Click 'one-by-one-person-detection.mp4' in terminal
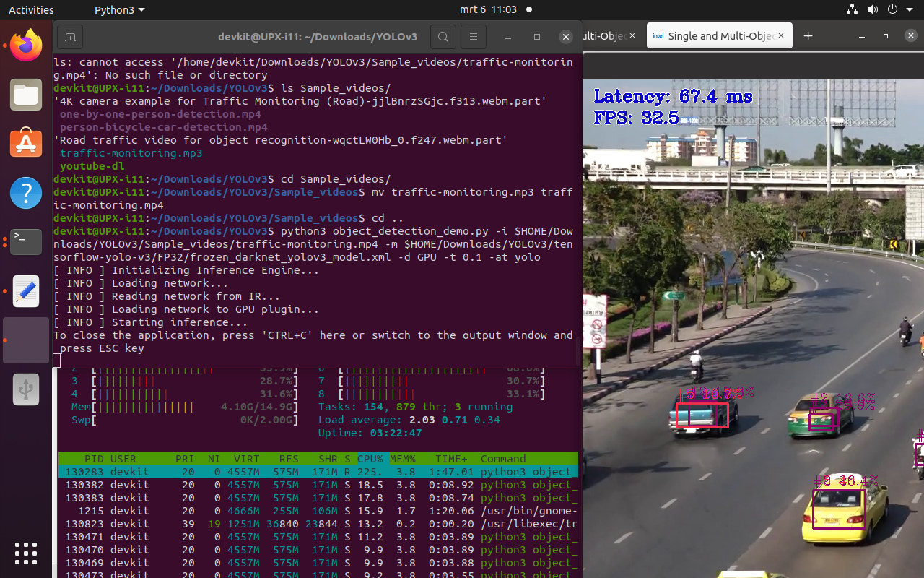The width and height of the screenshot is (924, 578). (160, 114)
